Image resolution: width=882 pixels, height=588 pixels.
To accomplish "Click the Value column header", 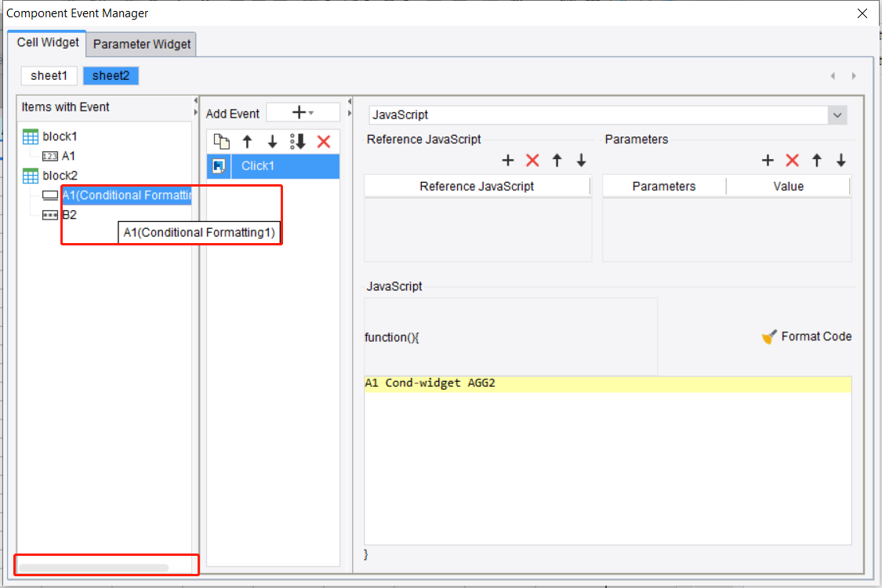I will [x=788, y=187].
